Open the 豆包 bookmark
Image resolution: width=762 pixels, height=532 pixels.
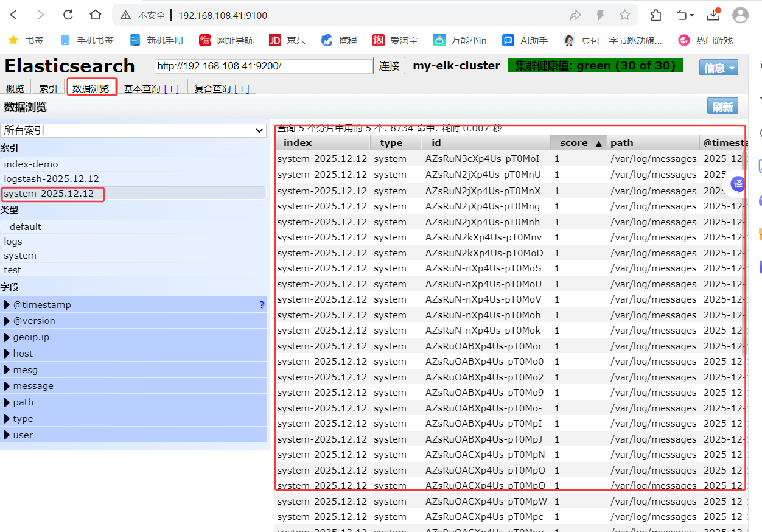[x=613, y=41]
